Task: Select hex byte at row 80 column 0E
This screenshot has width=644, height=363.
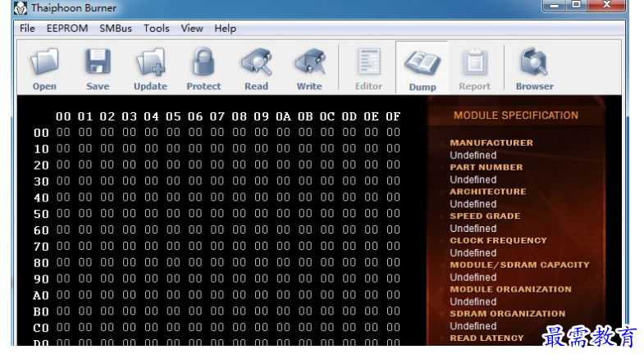Action: coord(371,262)
